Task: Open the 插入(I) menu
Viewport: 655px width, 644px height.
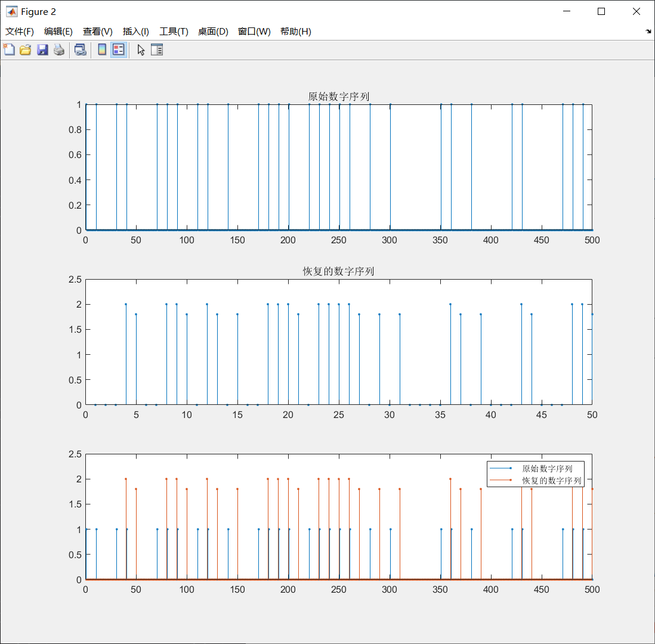Action: coord(136,32)
